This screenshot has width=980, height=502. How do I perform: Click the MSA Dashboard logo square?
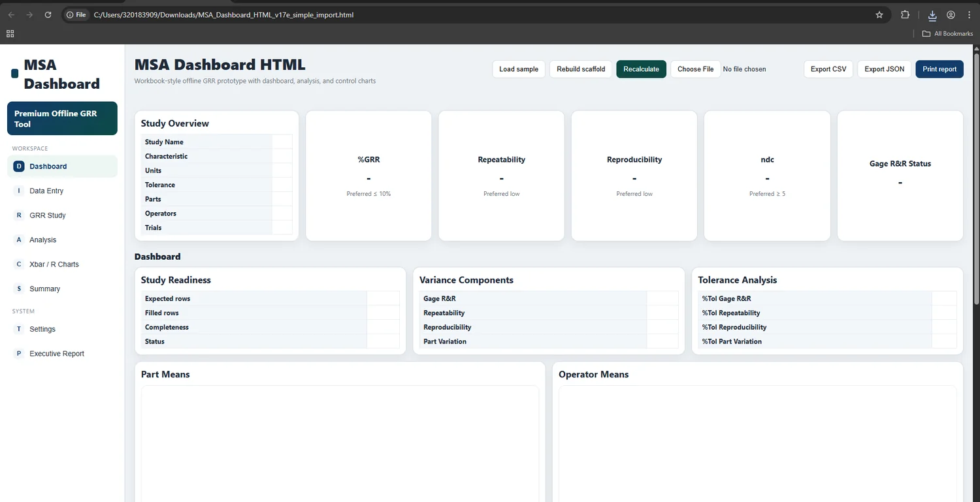coord(15,74)
